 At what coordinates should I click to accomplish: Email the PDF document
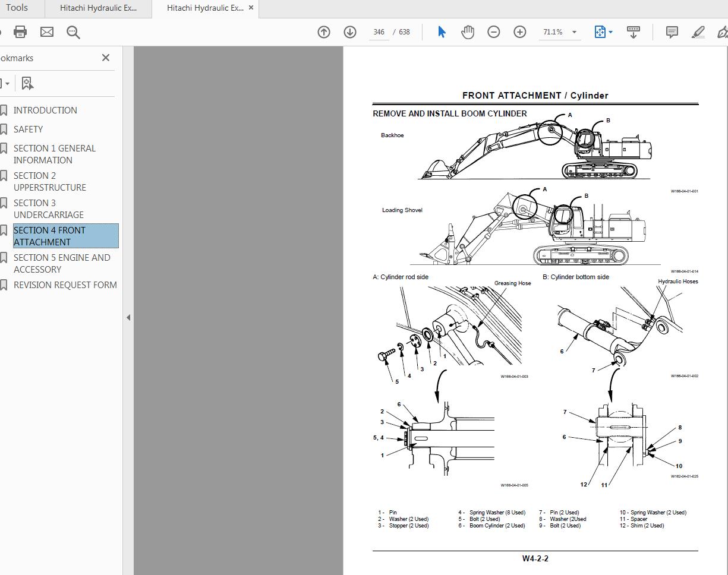[x=46, y=31]
